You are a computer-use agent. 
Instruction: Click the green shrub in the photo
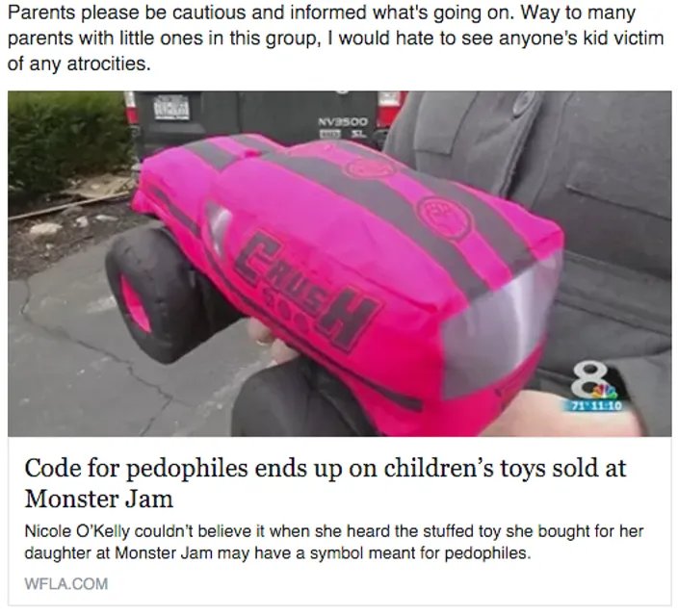[x=69, y=141]
